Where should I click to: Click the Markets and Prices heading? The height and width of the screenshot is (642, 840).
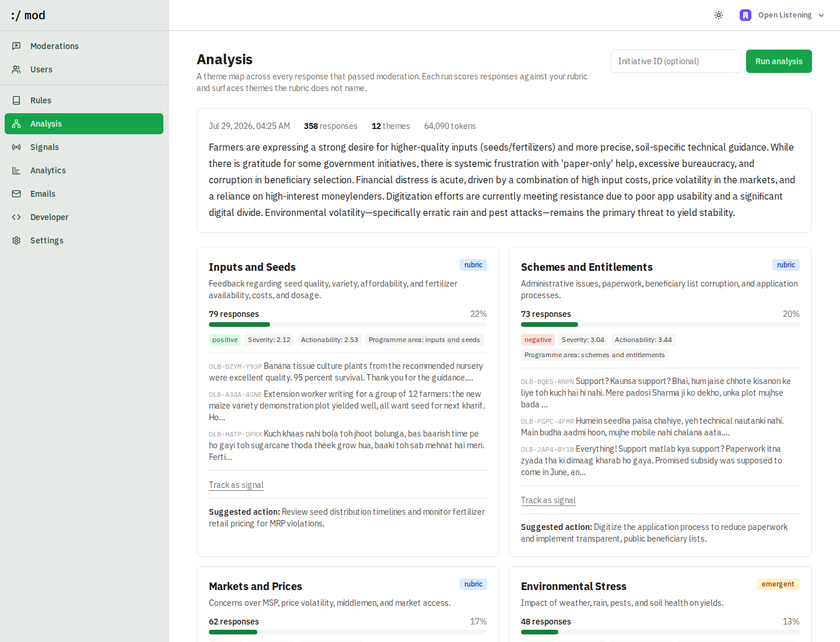[x=256, y=586]
